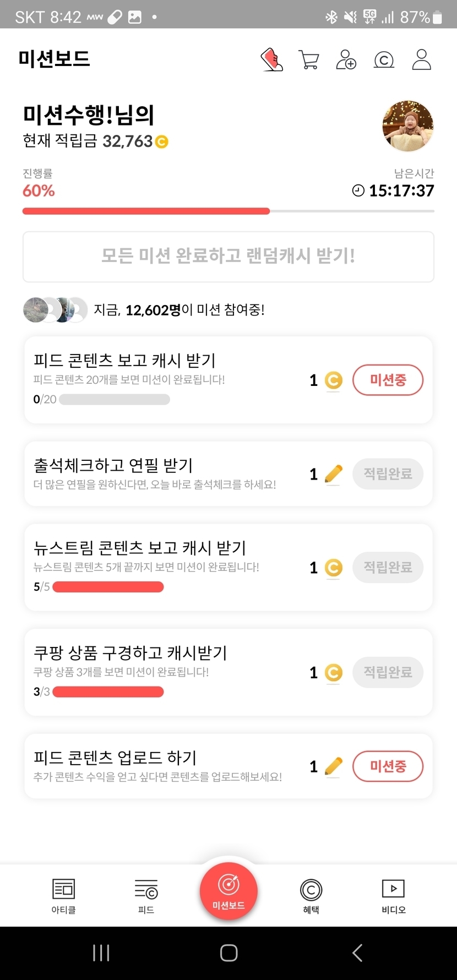The width and height of the screenshot is (457, 980).
Task: Click the red 60% progress bar
Action: pos(146,211)
